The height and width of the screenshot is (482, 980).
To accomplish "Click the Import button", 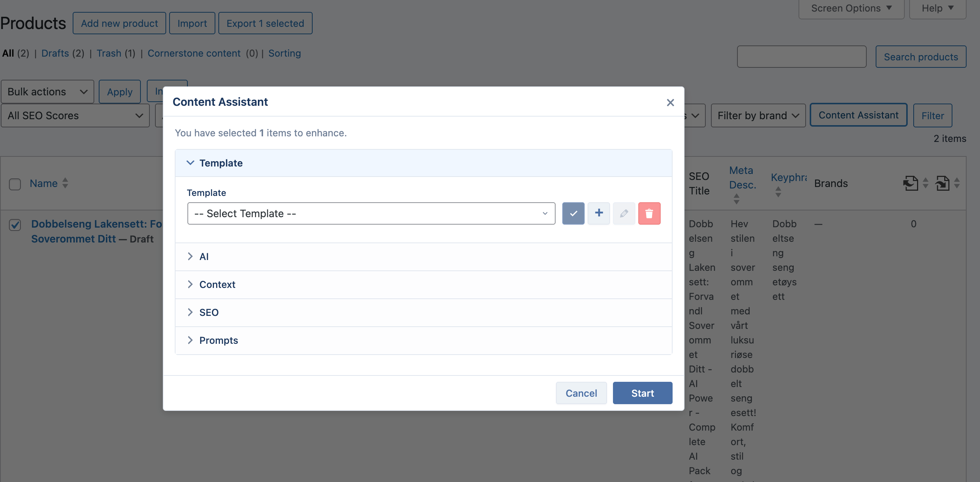I will point(192,23).
